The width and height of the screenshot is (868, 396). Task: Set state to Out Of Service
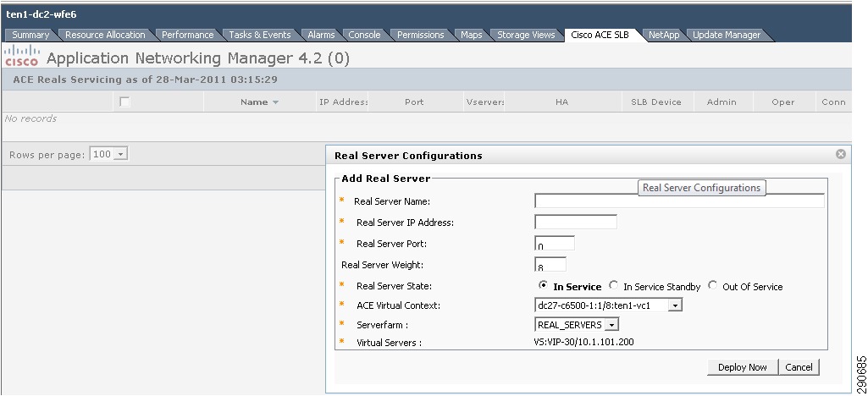click(712, 285)
